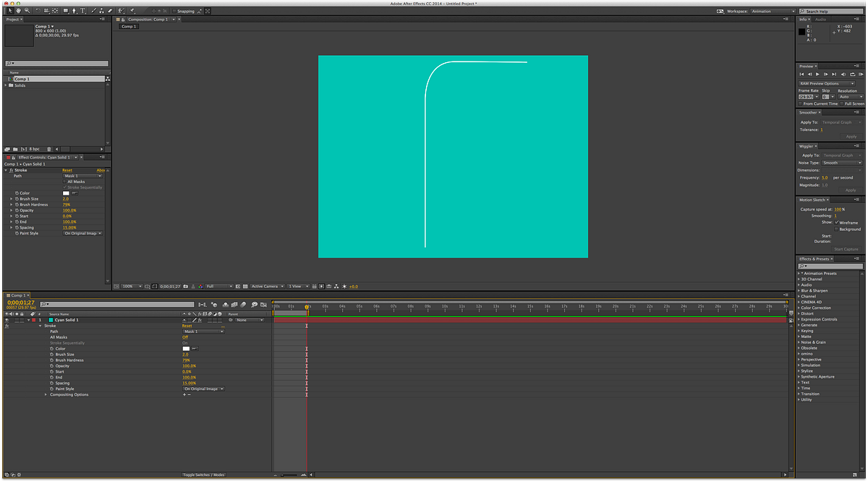The width and height of the screenshot is (868, 482).
Task: Expand Solids folder in Project panel
Action: point(7,85)
